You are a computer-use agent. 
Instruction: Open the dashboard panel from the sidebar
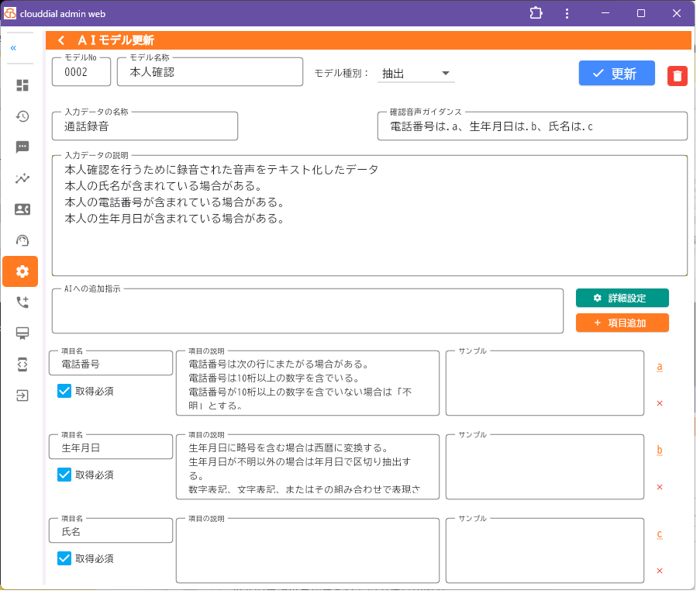[x=22, y=85]
